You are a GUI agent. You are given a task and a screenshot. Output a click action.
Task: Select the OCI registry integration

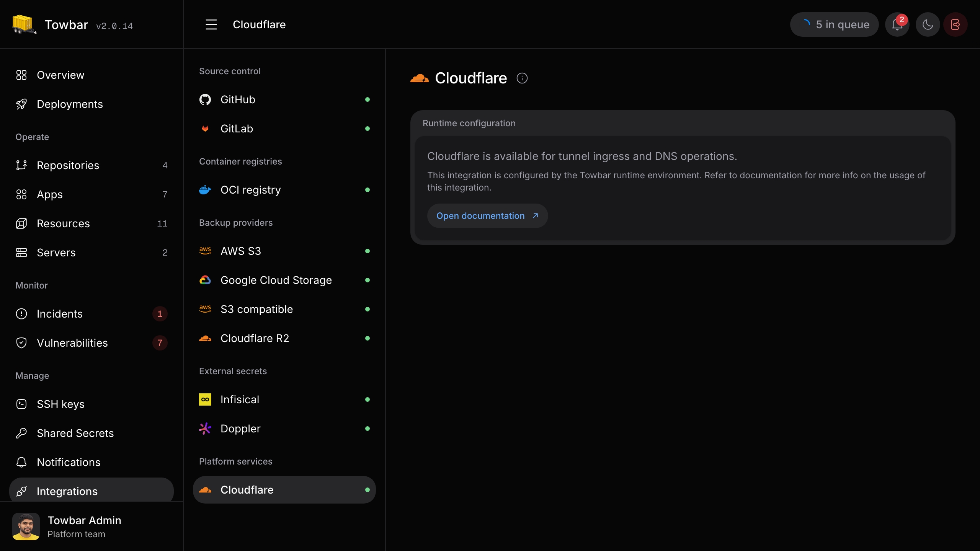284,190
